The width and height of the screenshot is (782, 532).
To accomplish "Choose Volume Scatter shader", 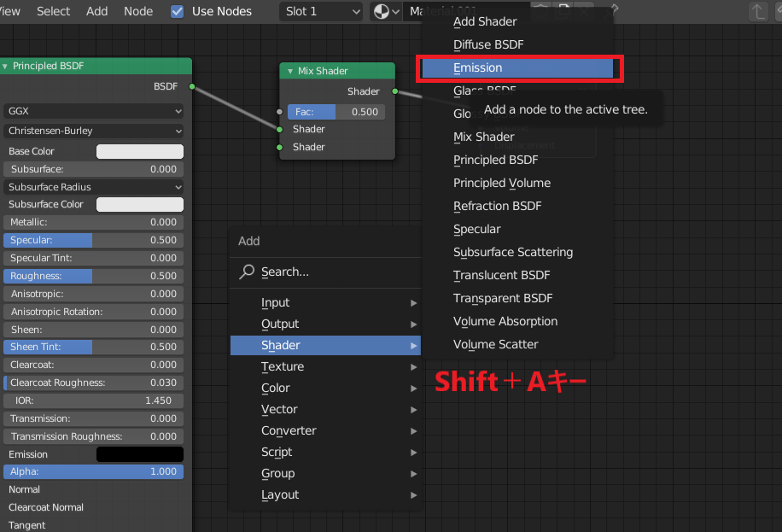I will pos(517,344).
